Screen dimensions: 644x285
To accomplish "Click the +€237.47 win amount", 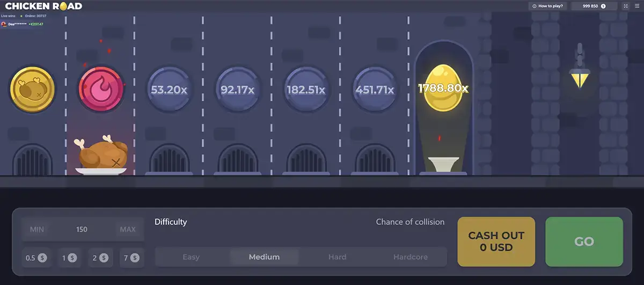I will click(36, 24).
